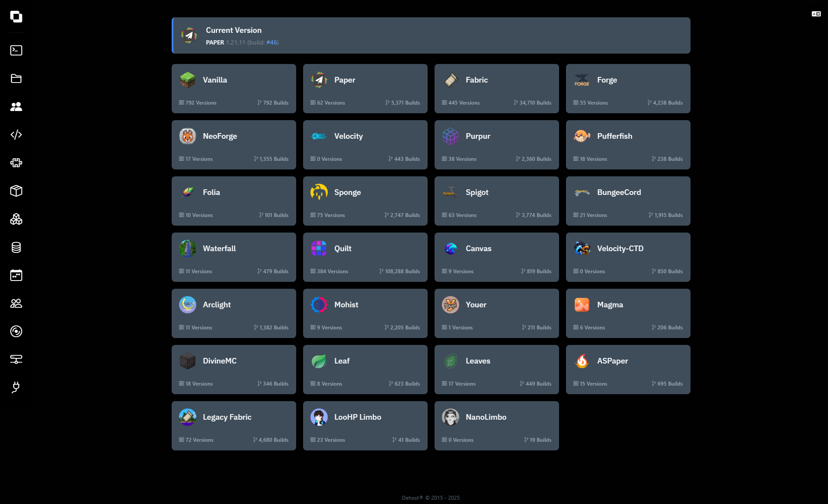Click the Dehost logo in sidebar
The image size is (828, 504).
click(16, 17)
